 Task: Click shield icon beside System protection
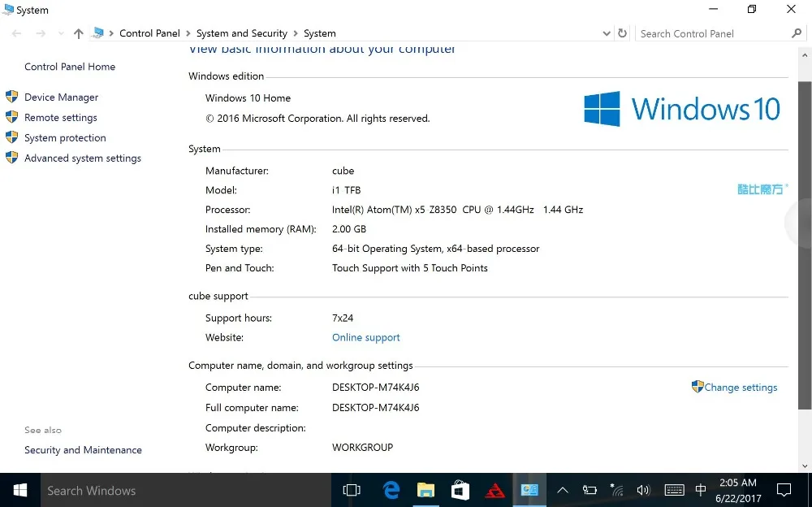11,136
